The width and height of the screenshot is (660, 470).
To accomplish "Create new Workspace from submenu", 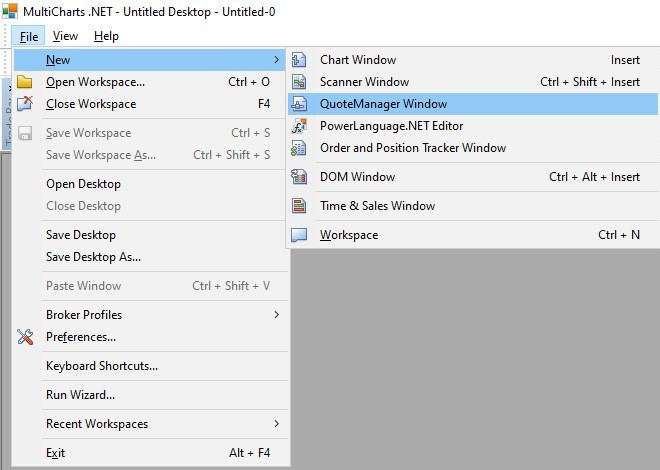I will tap(473, 235).
